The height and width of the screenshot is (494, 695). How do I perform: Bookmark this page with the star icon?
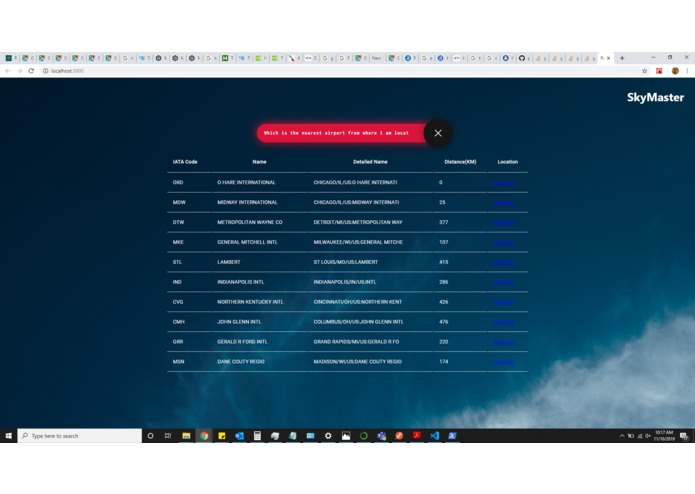pyautogui.click(x=644, y=71)
